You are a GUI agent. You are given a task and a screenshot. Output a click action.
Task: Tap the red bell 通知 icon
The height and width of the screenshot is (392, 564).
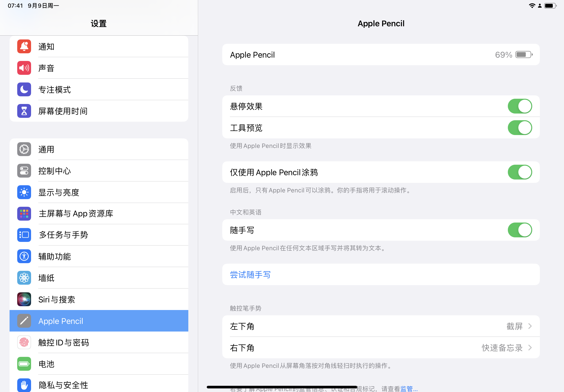point(24,46)
